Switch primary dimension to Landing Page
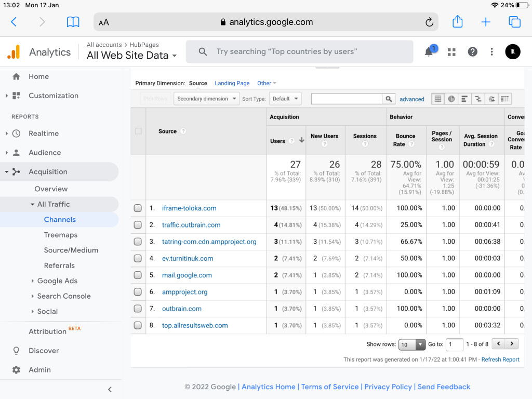 point(232,83)
